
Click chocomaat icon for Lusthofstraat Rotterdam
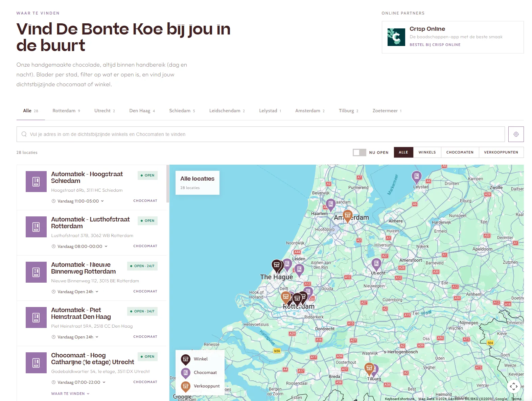coord(36,227)
